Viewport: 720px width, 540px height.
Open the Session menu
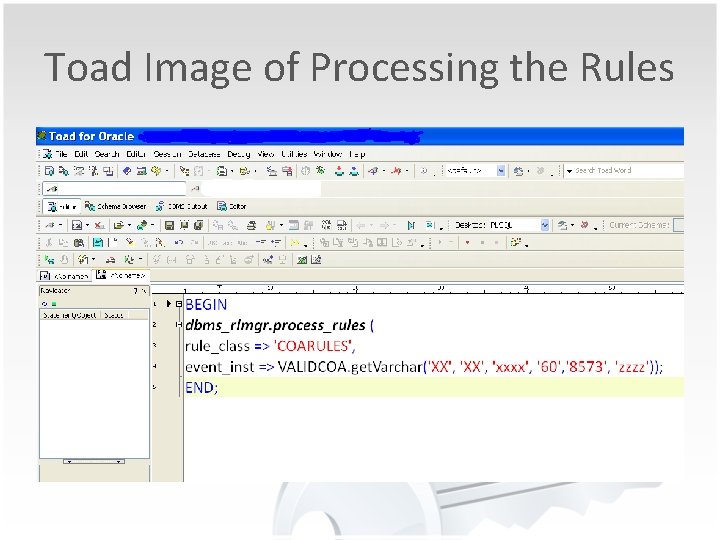(x=167, y=154)
